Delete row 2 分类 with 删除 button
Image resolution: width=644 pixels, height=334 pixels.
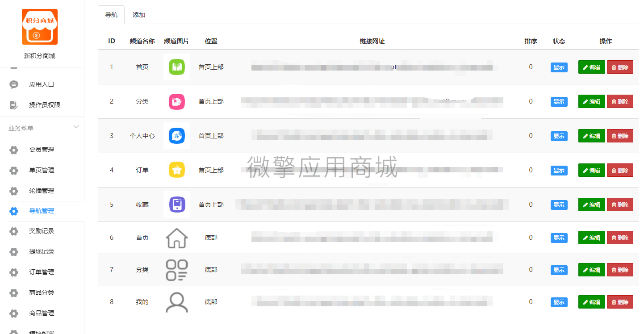pos(620,101)
